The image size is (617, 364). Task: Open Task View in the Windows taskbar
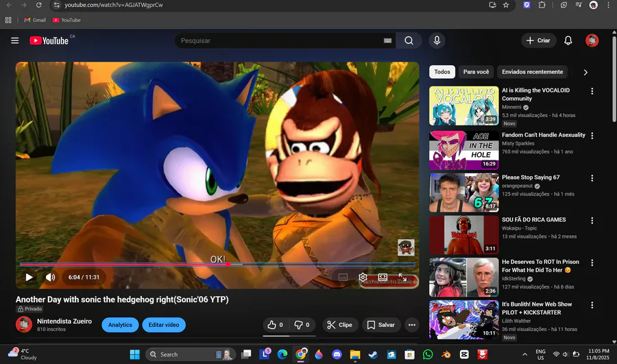point(246,354)
